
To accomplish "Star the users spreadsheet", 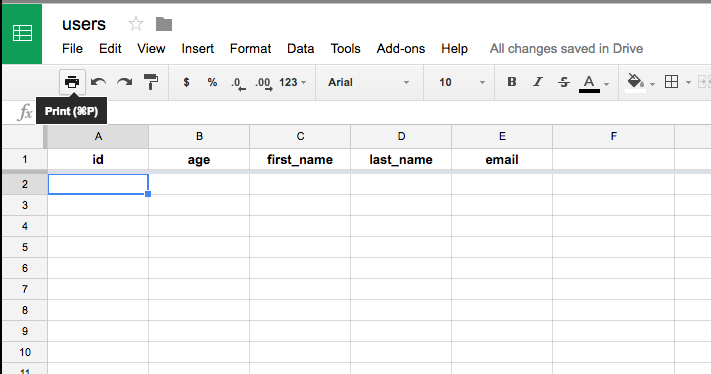I will point(136,24).
